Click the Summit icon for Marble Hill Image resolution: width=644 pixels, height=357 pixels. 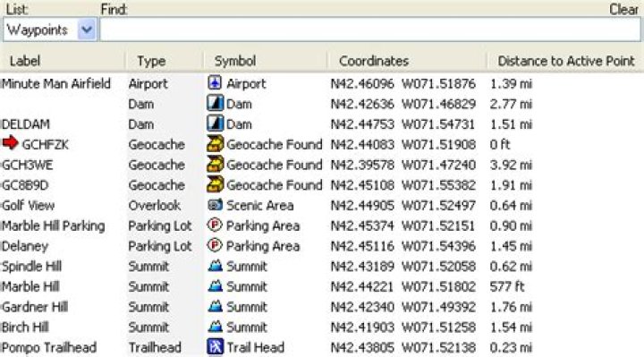(x=215, y=285)
